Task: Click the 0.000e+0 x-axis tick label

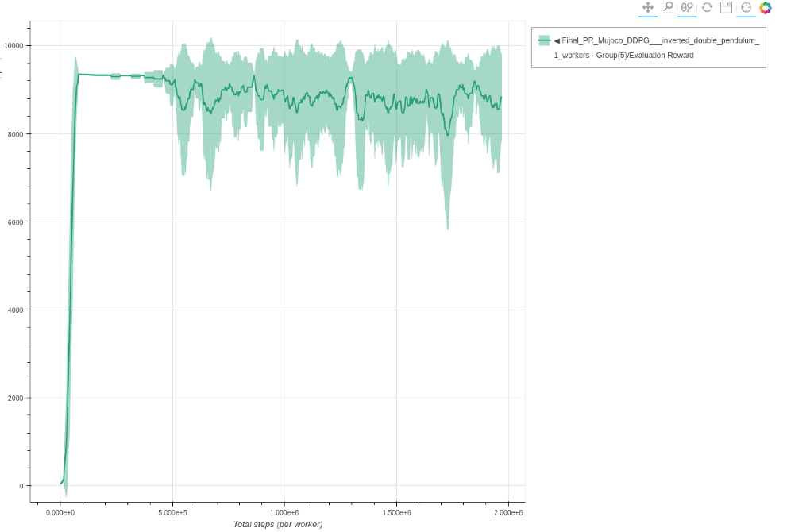Action: tap(60, 513)
